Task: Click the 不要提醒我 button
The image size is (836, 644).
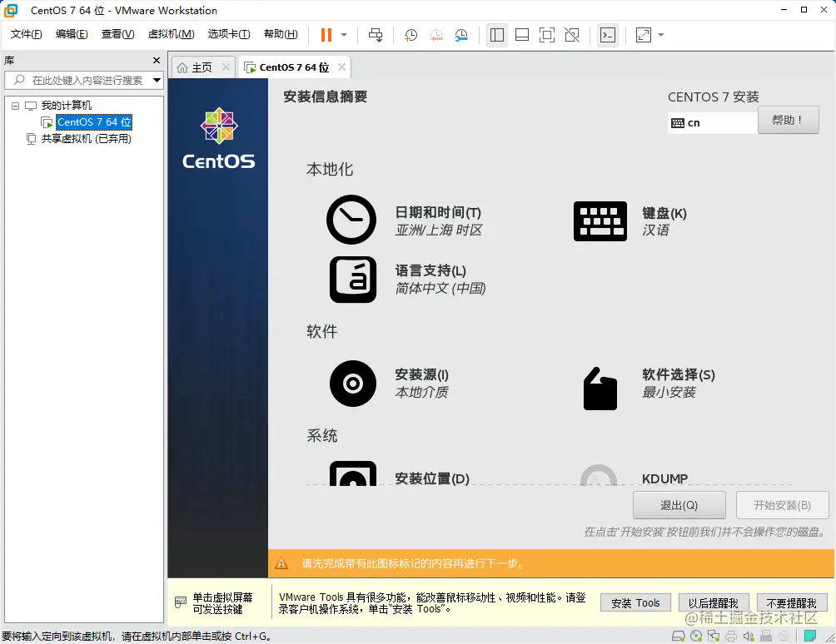Action: pos(792,603)
